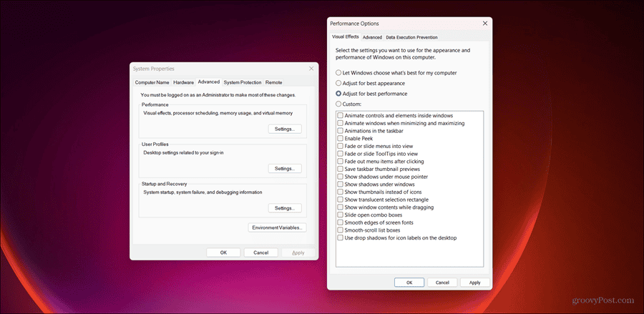The image size is (644, 314).
Task: Open Performance Settings button
Action: [285, 129]
